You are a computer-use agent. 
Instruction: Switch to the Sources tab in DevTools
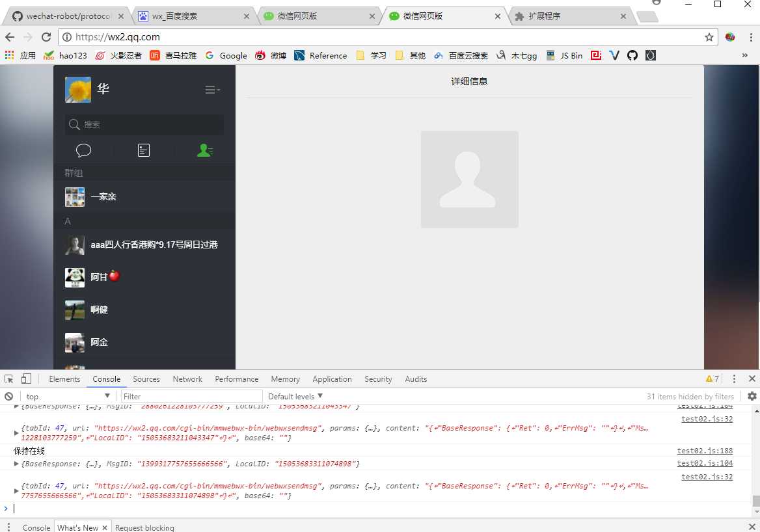(x=146, y=379)
